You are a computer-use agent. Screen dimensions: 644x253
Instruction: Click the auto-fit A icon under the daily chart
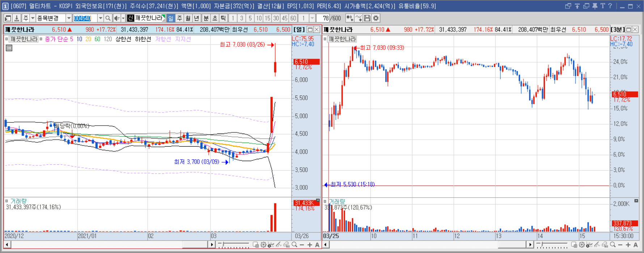click(x=317, y=245)
